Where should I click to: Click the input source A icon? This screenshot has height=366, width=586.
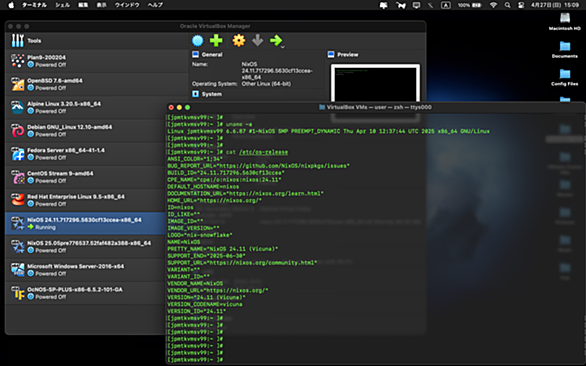click(445, 5)
